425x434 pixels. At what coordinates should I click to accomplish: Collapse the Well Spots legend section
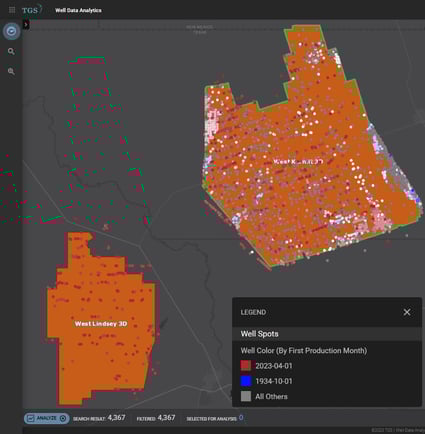(327, 334)
